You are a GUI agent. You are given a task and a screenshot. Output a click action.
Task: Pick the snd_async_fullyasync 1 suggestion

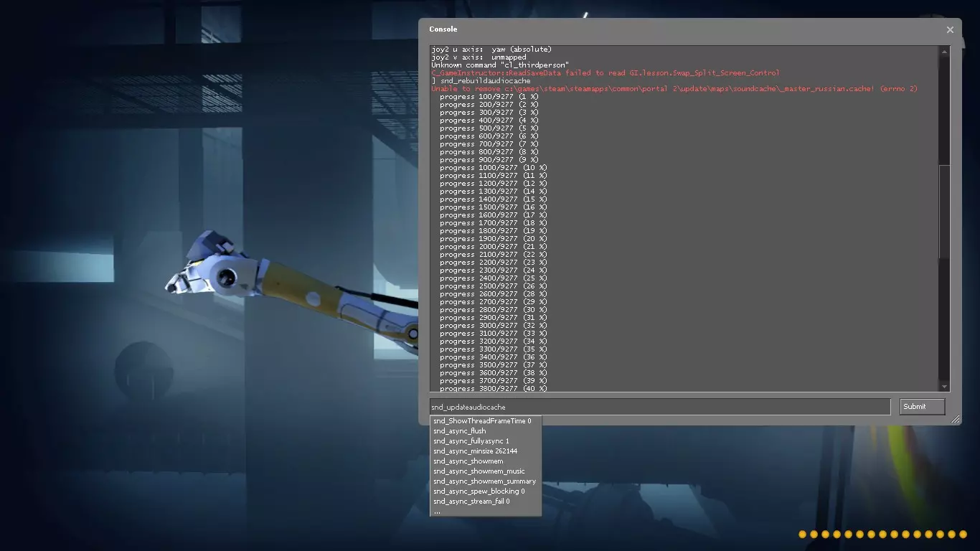(471, 441)
